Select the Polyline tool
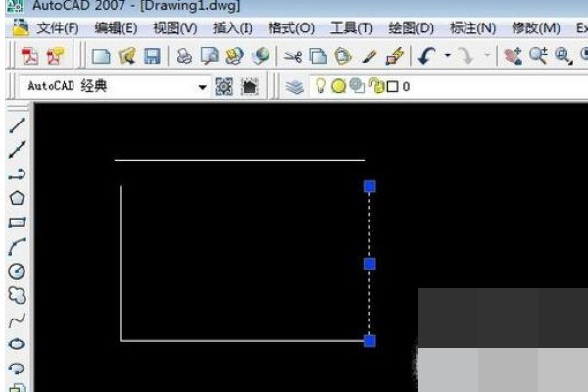 (18, 174)
